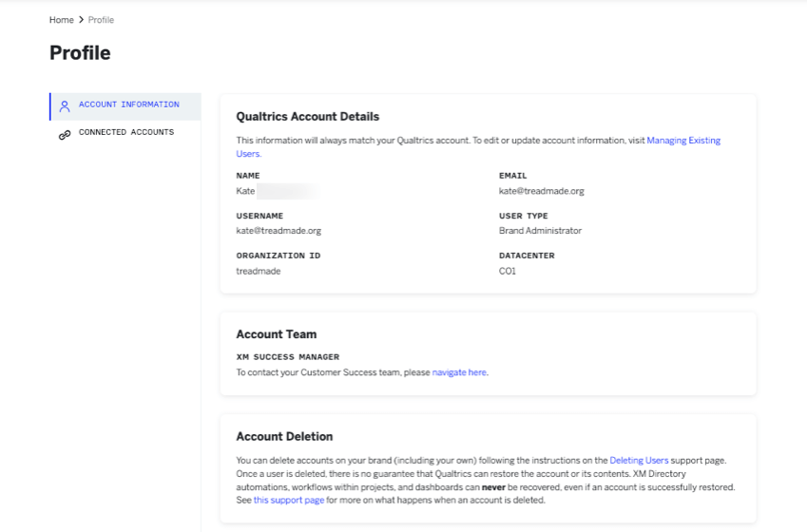Switch to the Connected Accounts tab
This screenshot has width=807, height=532.
[x=125, y=134]
